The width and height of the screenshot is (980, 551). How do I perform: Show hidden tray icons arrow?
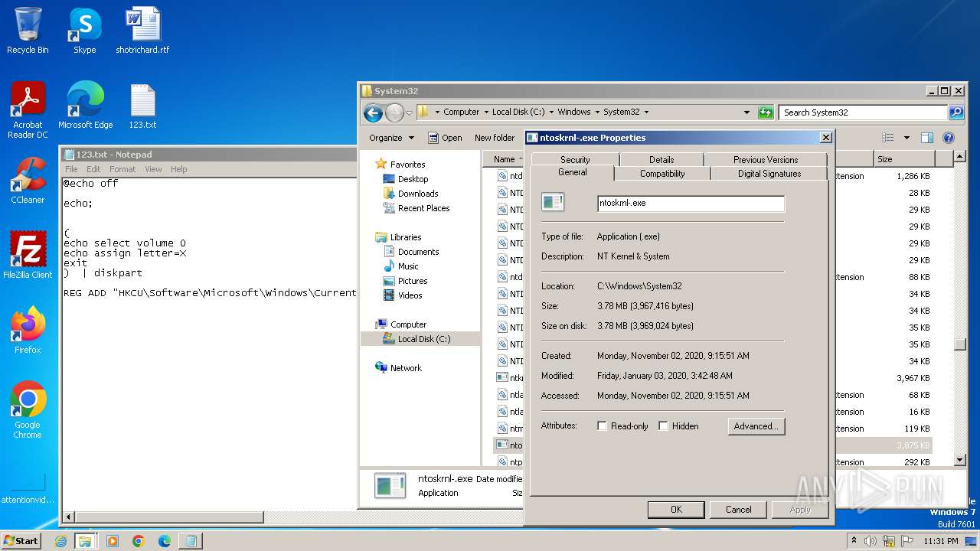854,540
